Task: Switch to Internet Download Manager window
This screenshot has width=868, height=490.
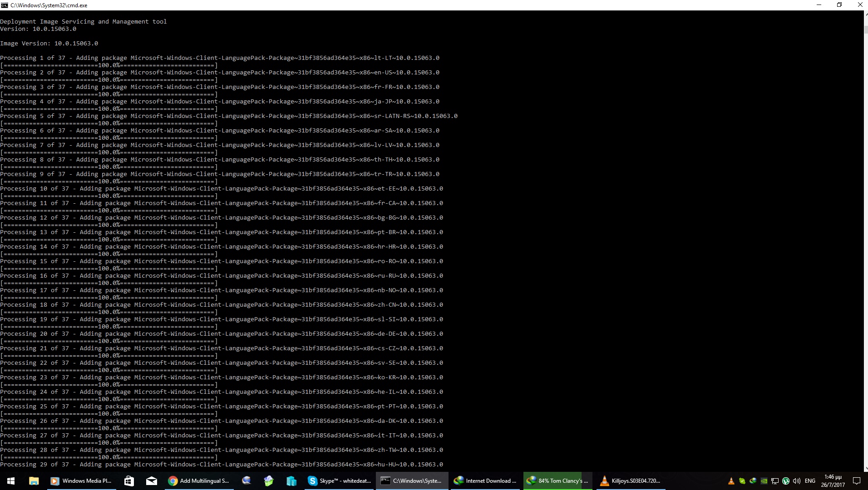Action: [486, 481]
